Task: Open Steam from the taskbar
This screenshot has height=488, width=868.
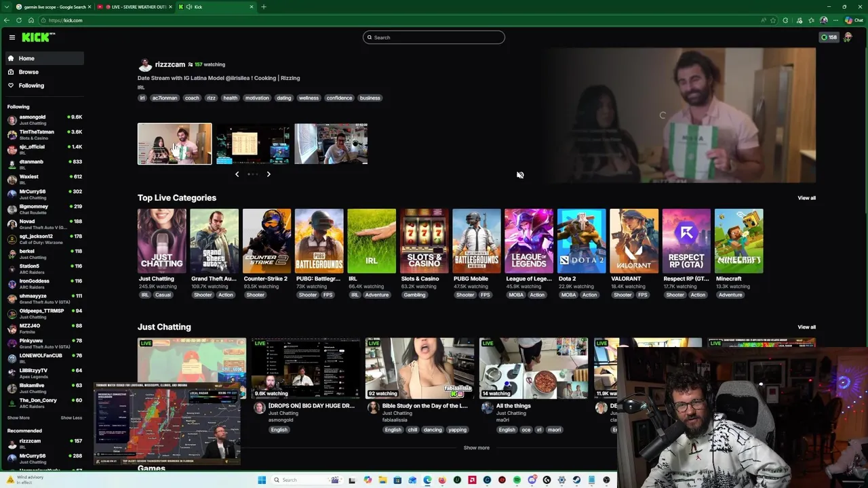Action: 576,480
